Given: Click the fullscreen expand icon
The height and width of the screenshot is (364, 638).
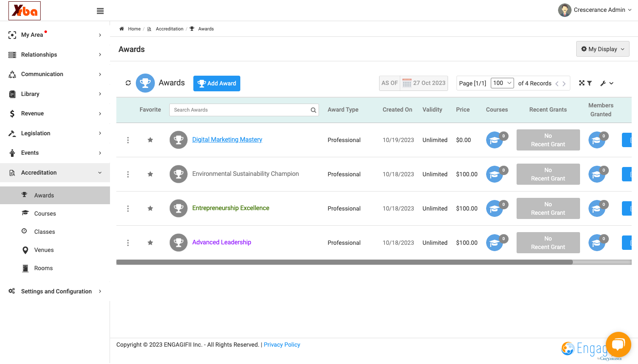Looking at the screenshot, I should (x=582, y=83).
